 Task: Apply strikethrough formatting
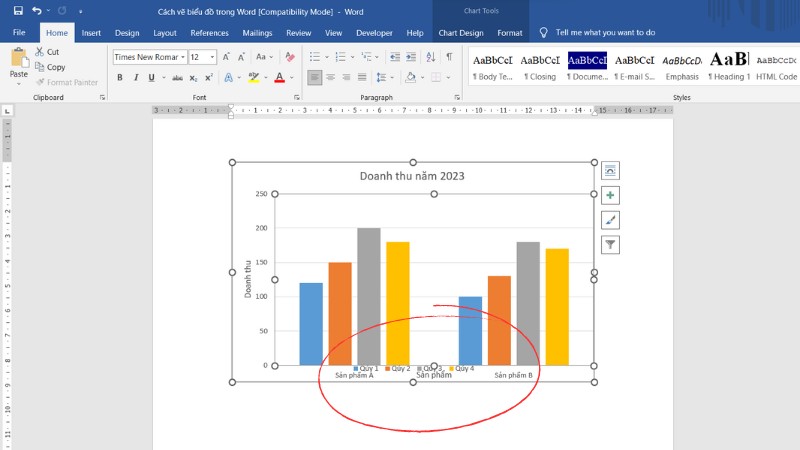(x=177, y=78)
